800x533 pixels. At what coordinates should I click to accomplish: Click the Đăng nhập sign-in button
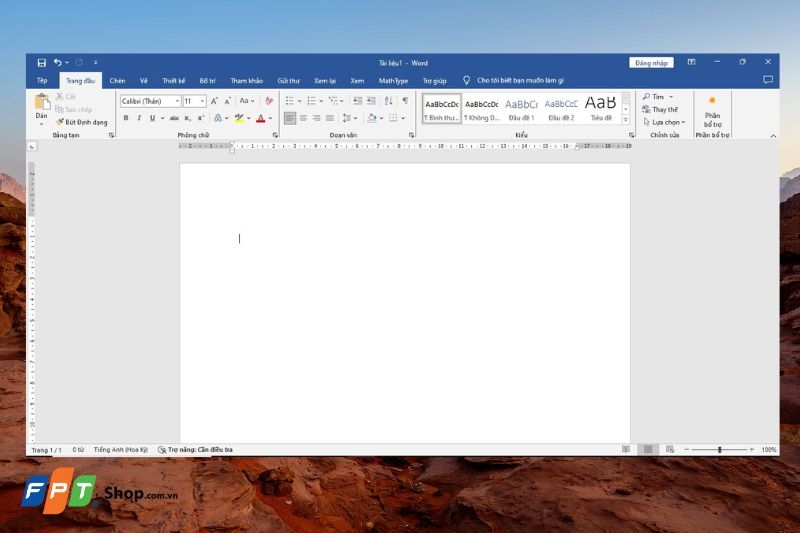point(652,62)
